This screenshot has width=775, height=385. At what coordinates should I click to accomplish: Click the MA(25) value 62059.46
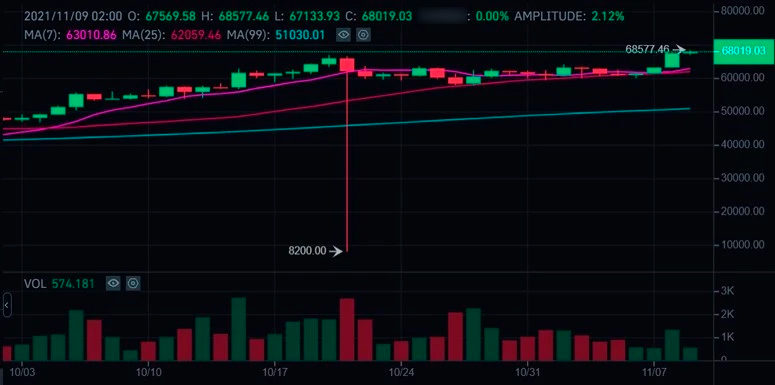point(196,35)
